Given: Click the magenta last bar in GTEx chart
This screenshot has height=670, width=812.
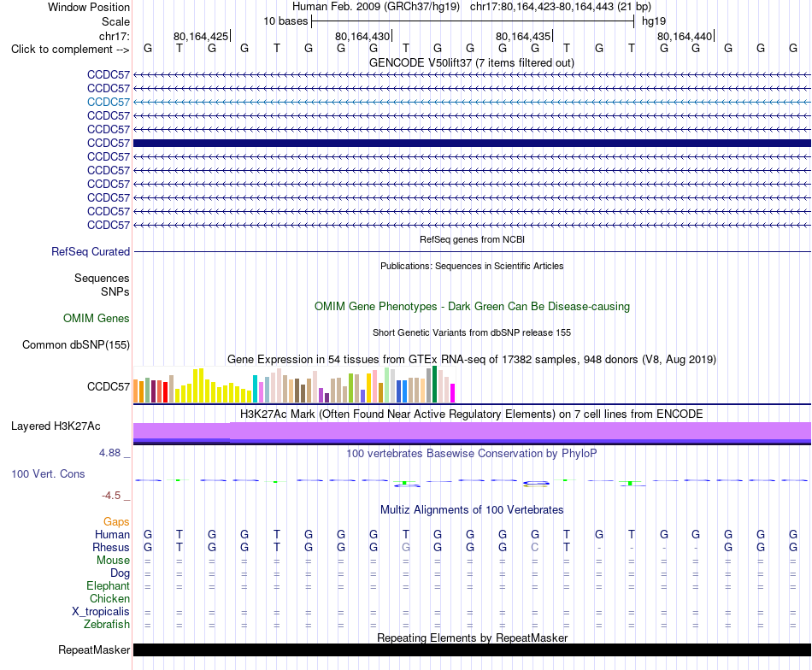Looking at the screenshot, I should point(453,393).
